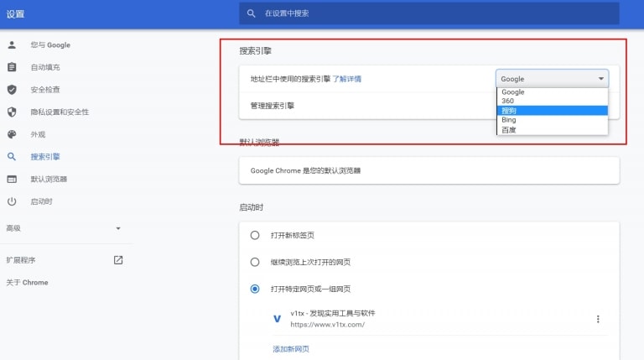Click 添加新网页 link

(291, 349)
